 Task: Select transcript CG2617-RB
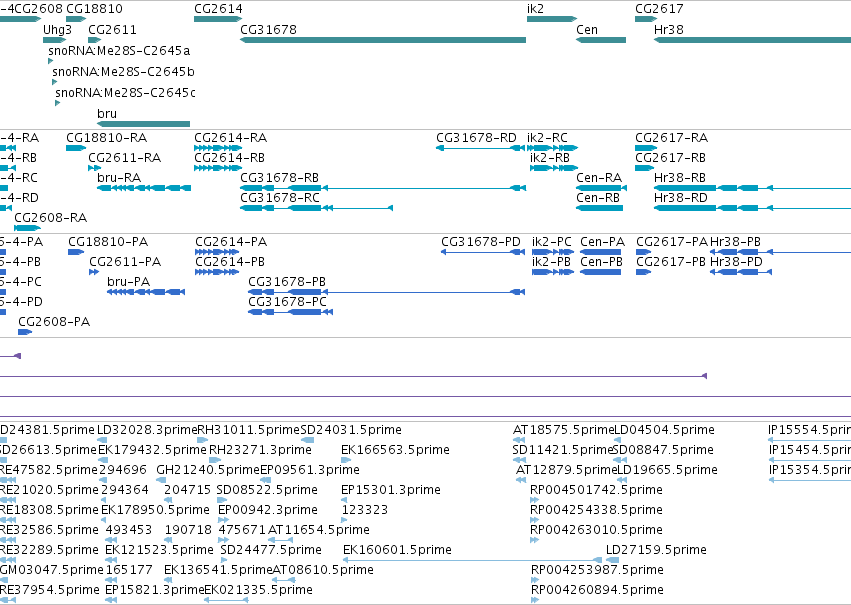(x=670, y=158)
